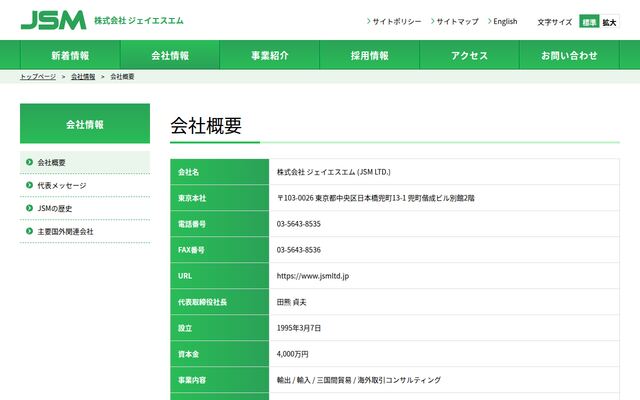
Task: Click the chevron before サイトマップ
Action: click(x=433, y=21)
